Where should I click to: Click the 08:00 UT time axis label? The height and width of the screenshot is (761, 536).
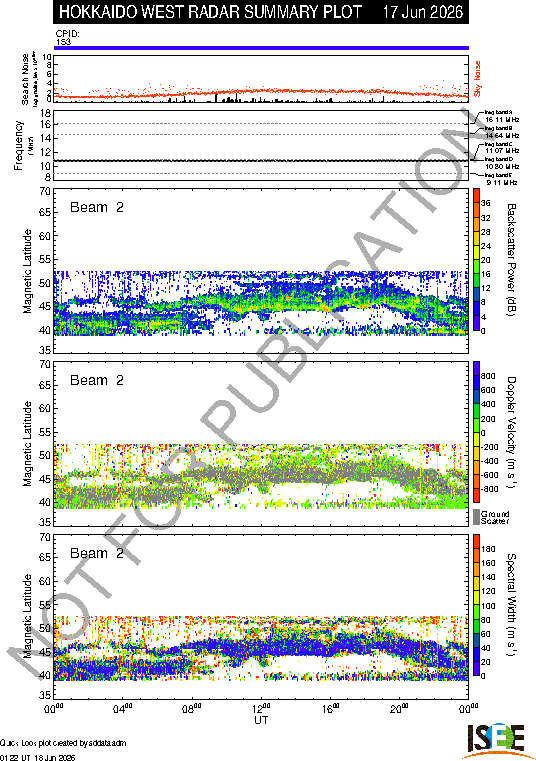(192, 709)
